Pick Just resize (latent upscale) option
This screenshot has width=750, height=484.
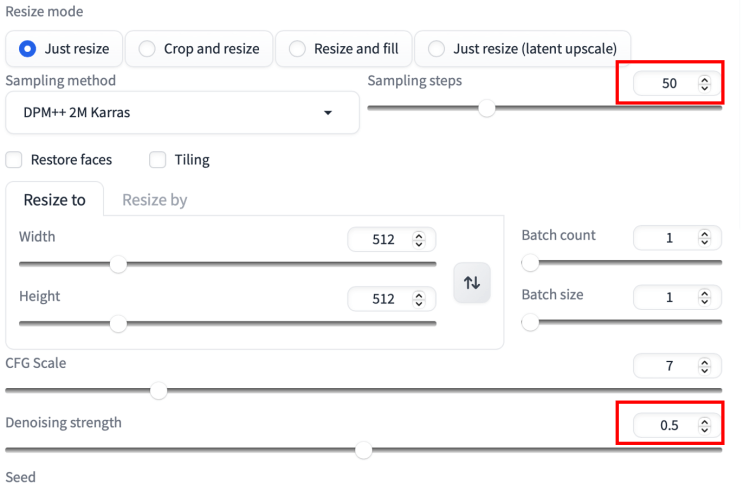436,48
